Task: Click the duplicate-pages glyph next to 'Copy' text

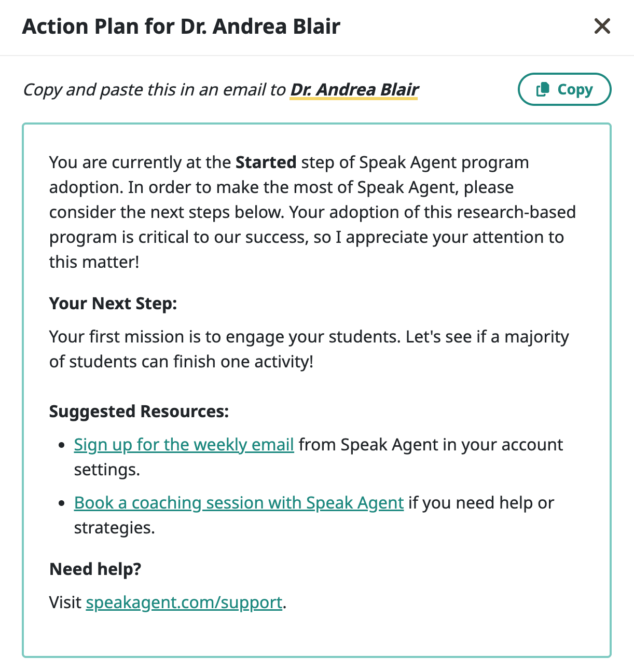Action: click(543, 89)
